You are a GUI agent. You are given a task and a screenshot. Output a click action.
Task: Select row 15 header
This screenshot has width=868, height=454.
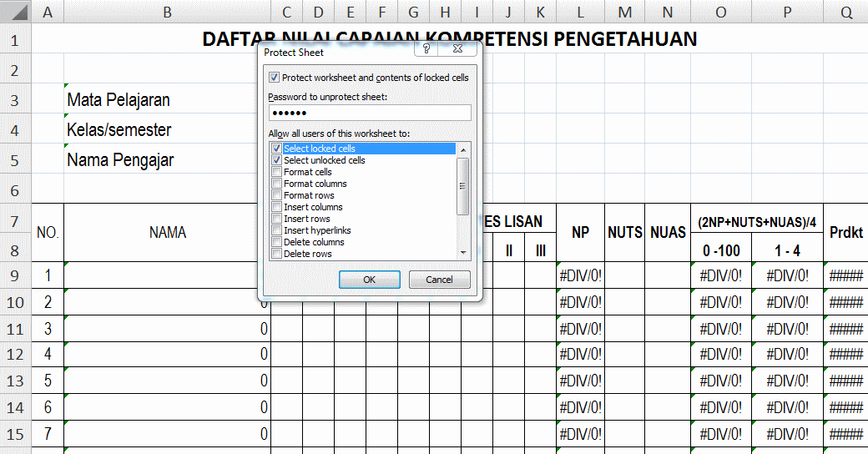[16, 434]
